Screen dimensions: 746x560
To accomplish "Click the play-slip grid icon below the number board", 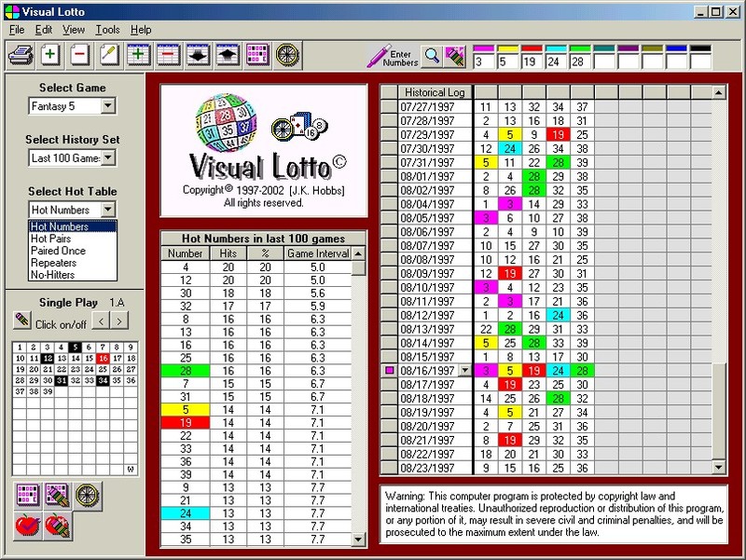I will pos(27,495).
